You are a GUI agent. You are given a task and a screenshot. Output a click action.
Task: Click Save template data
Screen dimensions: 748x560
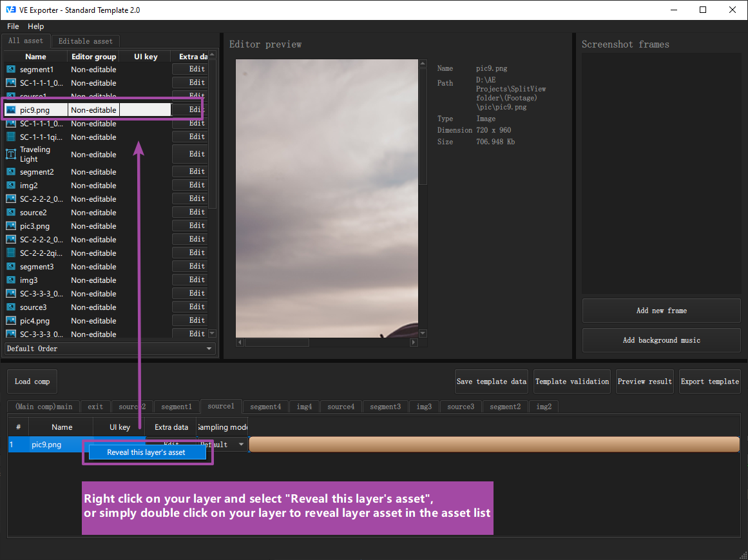point(492,381)
